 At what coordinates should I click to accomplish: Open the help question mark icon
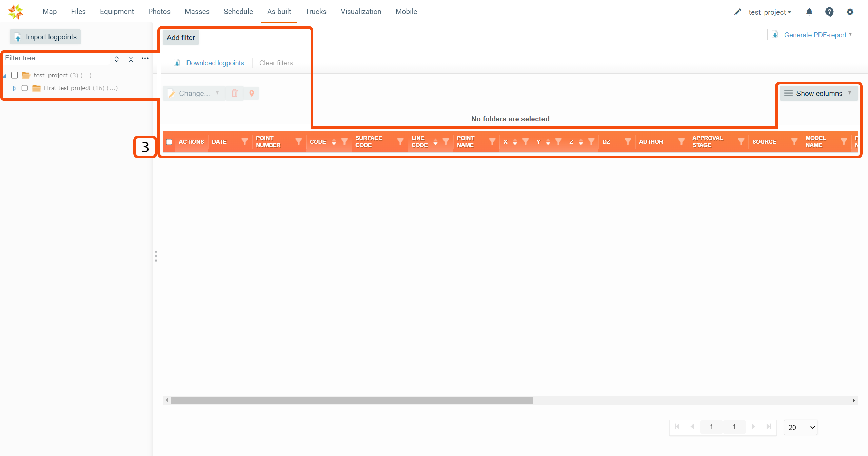tap(829, 12)
